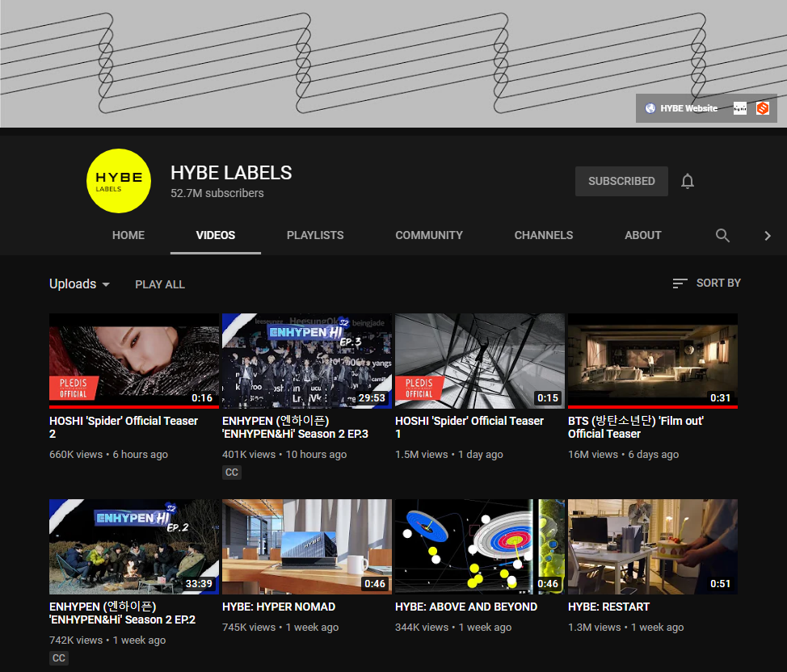Click PLAY ALL for uploads

160,284
